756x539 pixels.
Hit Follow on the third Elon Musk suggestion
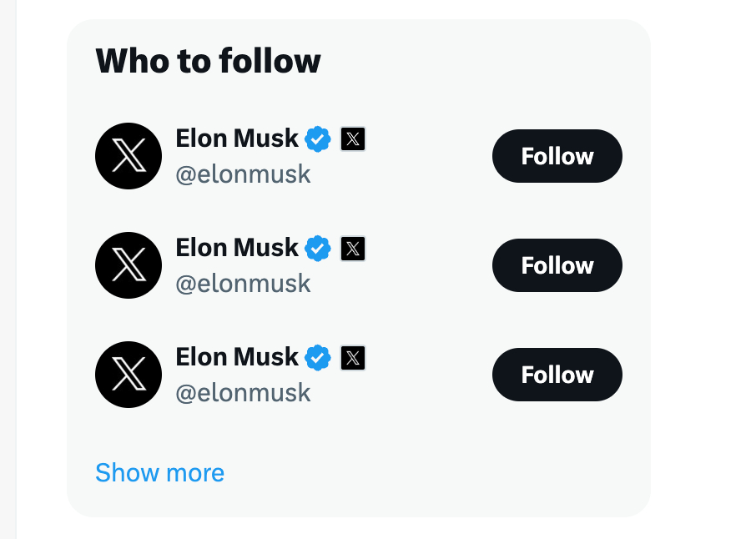[x=557, y=375]
